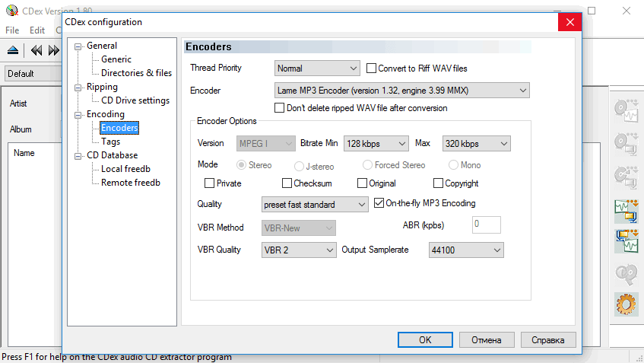Click the previous track rewind icon
Viewport: 644px width, 363px height.
coord(36,50)
